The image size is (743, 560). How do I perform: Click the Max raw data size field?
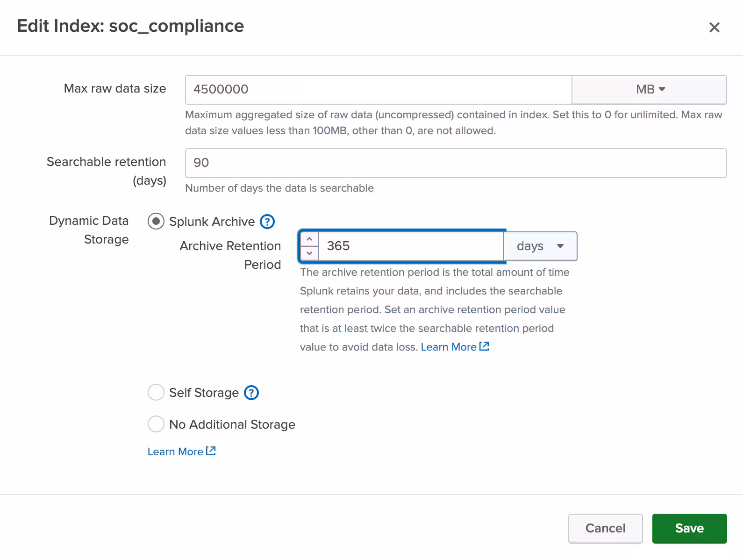point(378,89)
